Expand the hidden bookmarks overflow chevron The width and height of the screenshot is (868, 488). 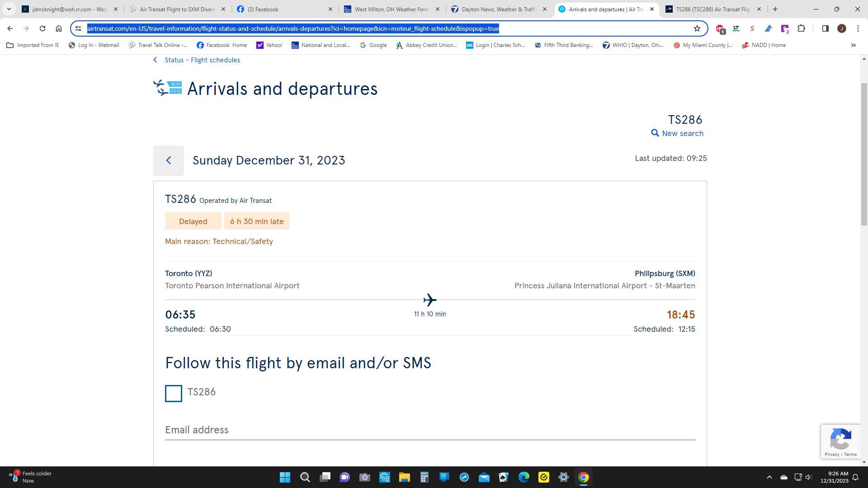853,45
